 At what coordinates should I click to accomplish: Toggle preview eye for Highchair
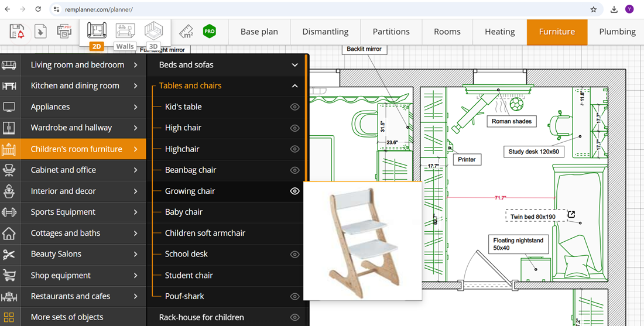pos(295,149)
